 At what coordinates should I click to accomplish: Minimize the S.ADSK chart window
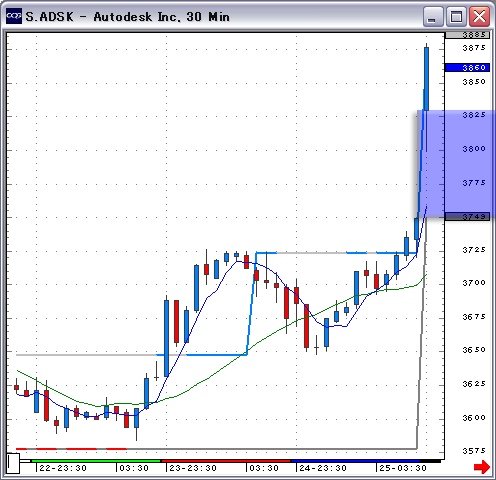432,16
